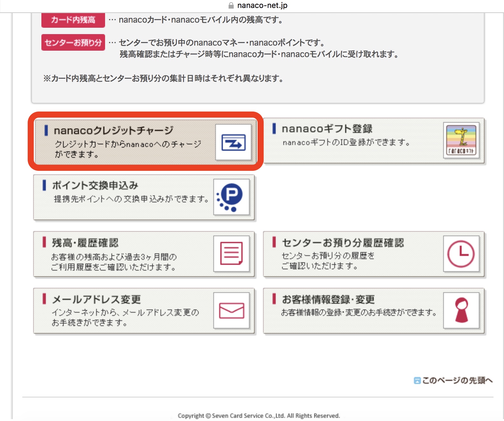Viewport: 504px width, 421px height.
Task: Click the text センターお預り分の履歴を
Action: click(x=328, y=256)
